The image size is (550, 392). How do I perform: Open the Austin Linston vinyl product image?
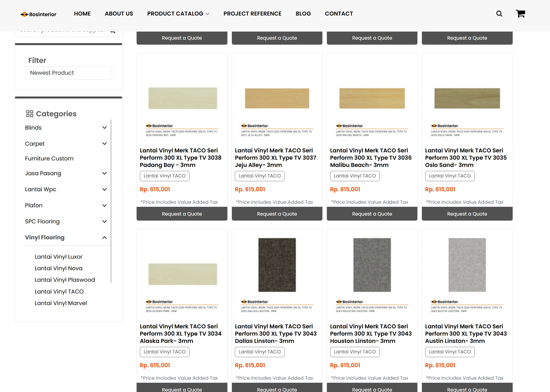(467, 274)
